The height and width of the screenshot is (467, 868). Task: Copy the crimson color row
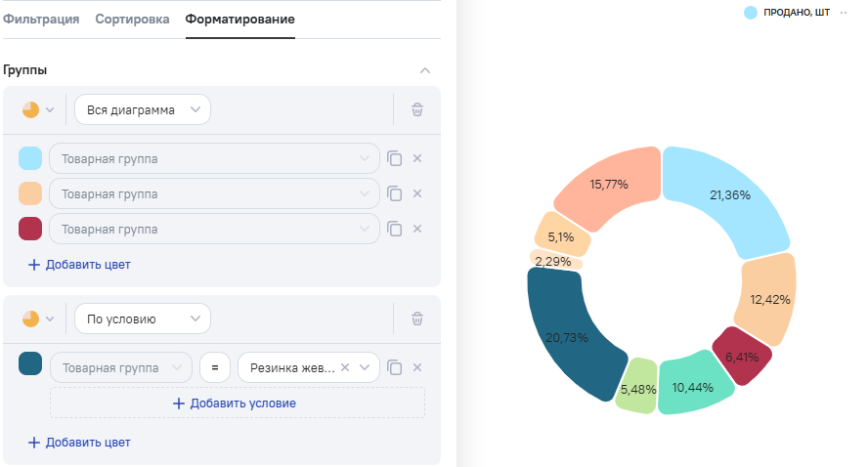click(x=395, y=229)
